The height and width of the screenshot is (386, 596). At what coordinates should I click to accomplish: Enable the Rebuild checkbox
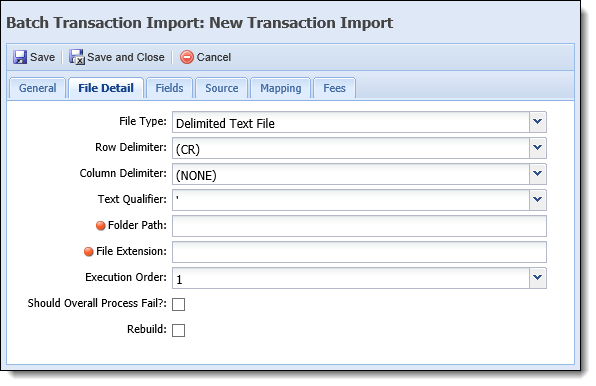179,330
